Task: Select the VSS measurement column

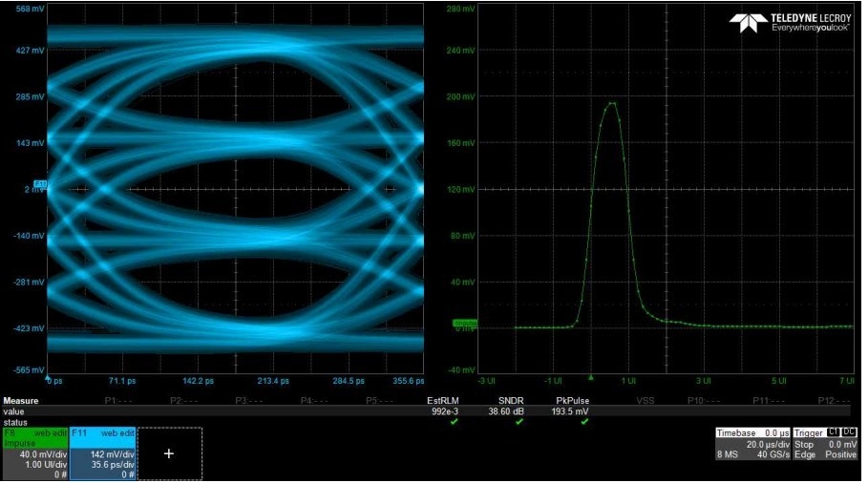Action: 646,401
